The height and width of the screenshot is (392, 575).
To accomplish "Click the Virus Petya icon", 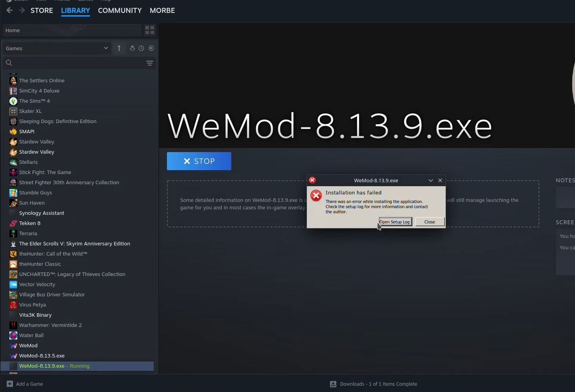I will 13,305.
